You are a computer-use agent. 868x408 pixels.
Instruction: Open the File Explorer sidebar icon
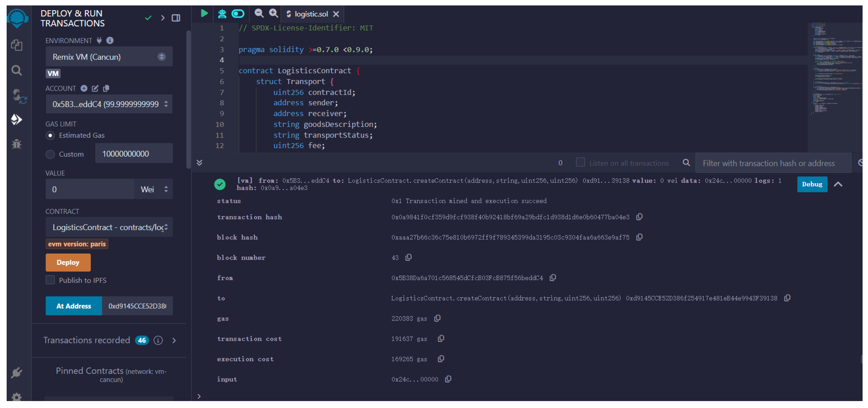click(x=17, y=45)
